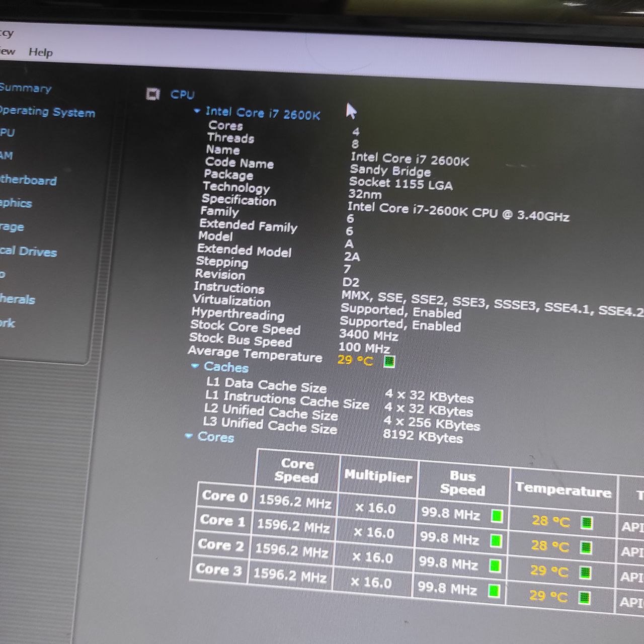Click Core 0 temperature graph icon
The height and width of the screenshot is (644, 644).
[x=586, y=522]
